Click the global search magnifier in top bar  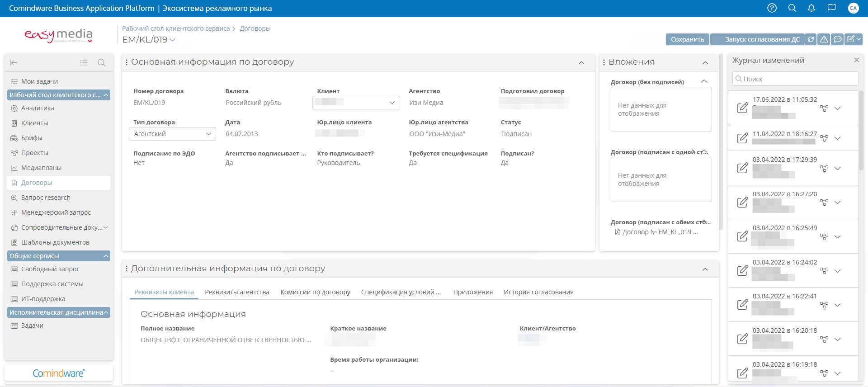pyautogui.click(x=792, y=8)
